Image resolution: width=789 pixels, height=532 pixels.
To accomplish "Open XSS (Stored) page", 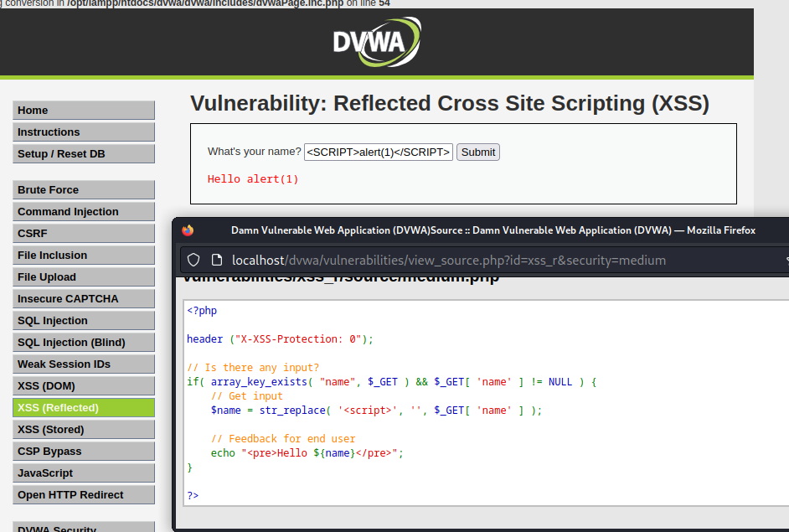I will 84,430.
